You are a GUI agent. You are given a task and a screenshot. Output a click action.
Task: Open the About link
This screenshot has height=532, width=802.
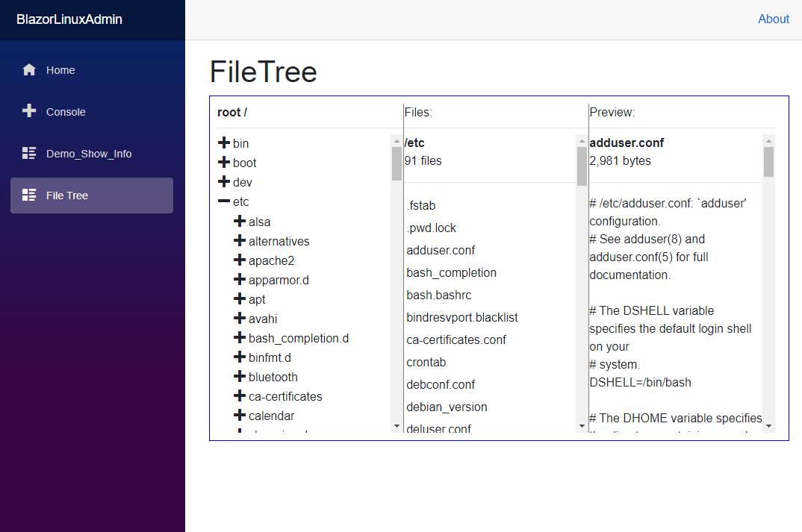point(774,19)
